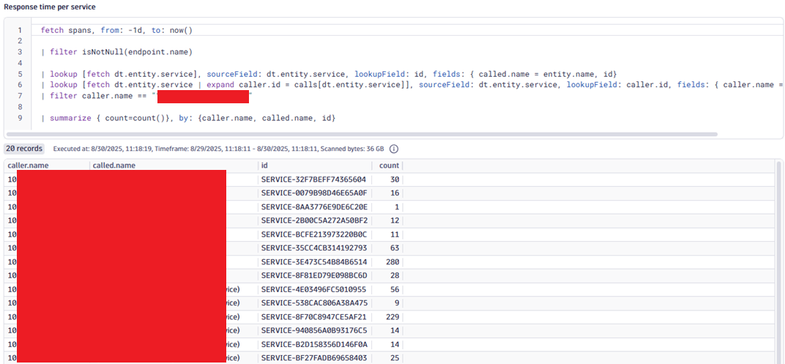Sort by the caller.name column header
The height and width of the screenshot is (364, 785).
pos(29,165)
